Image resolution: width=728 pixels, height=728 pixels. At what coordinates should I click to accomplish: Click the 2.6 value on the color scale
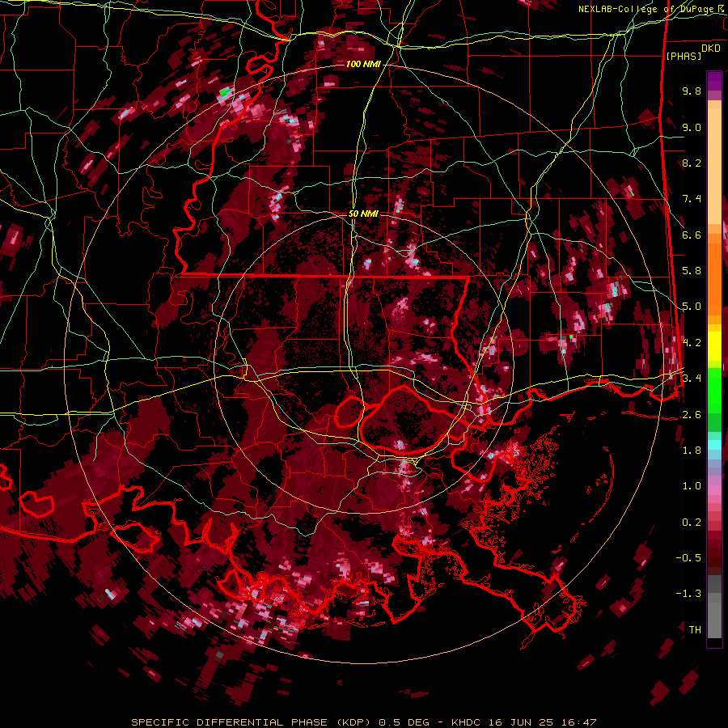coord(692,415)
